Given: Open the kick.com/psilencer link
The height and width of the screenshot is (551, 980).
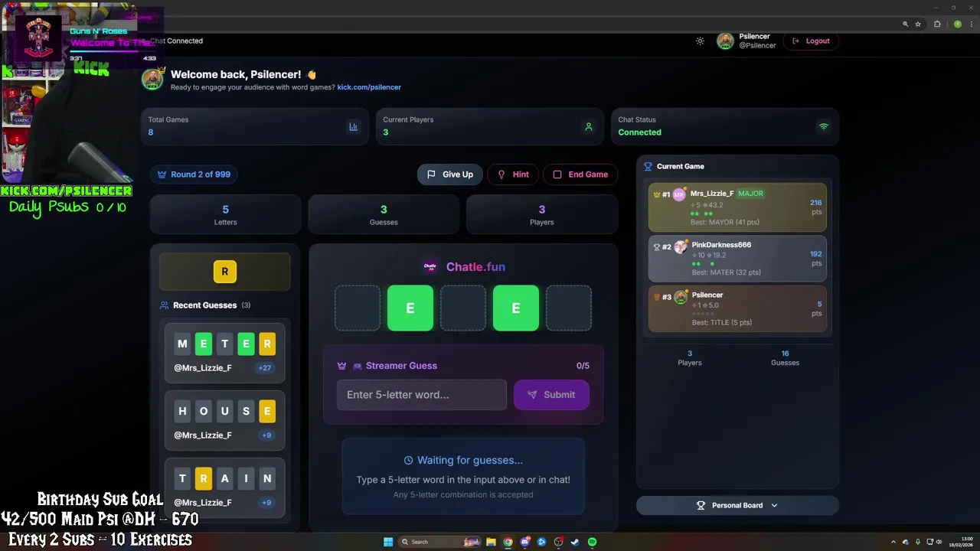Looking at the screenshot, I should pyautogui.click(x=369, y=87).
